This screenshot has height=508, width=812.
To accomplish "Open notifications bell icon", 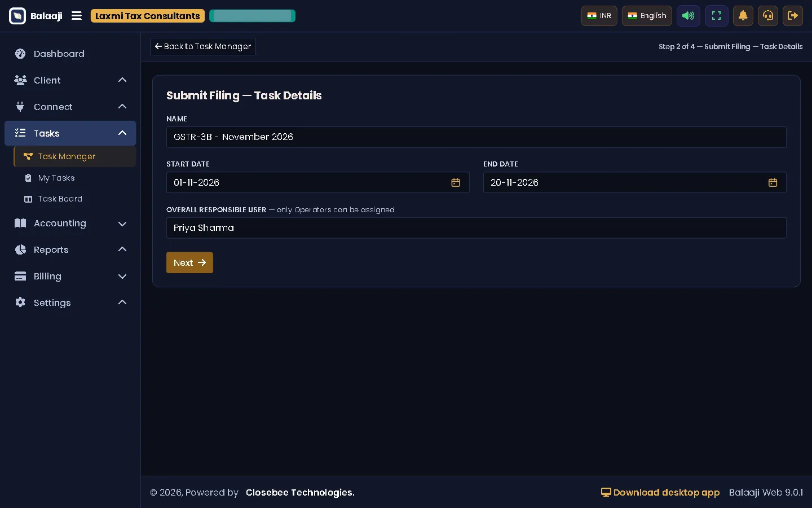I will [x=743, y=16].
